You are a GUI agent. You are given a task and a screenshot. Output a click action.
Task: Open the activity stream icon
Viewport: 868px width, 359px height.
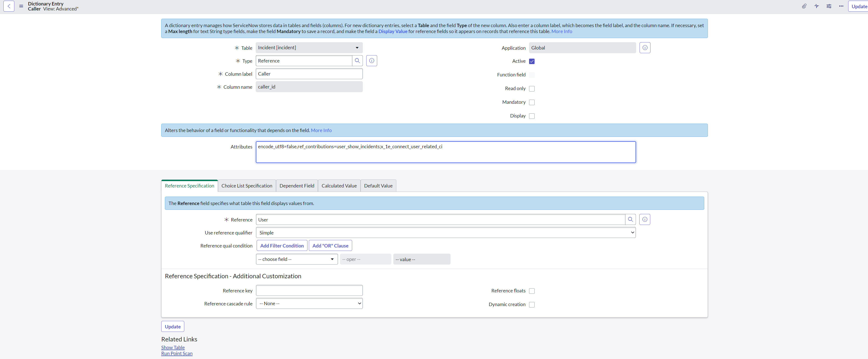(x=817, y=6)
